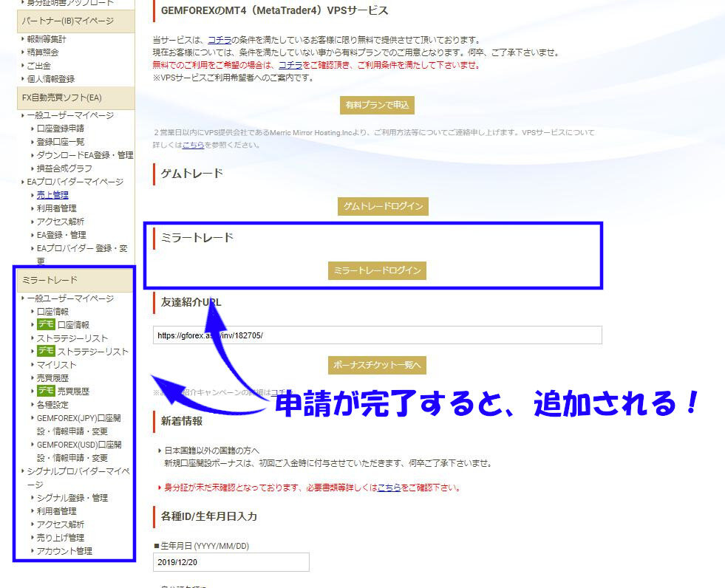
Task: Open GEMFOREX(USD)口座開設 item
Action: (78, 451)
